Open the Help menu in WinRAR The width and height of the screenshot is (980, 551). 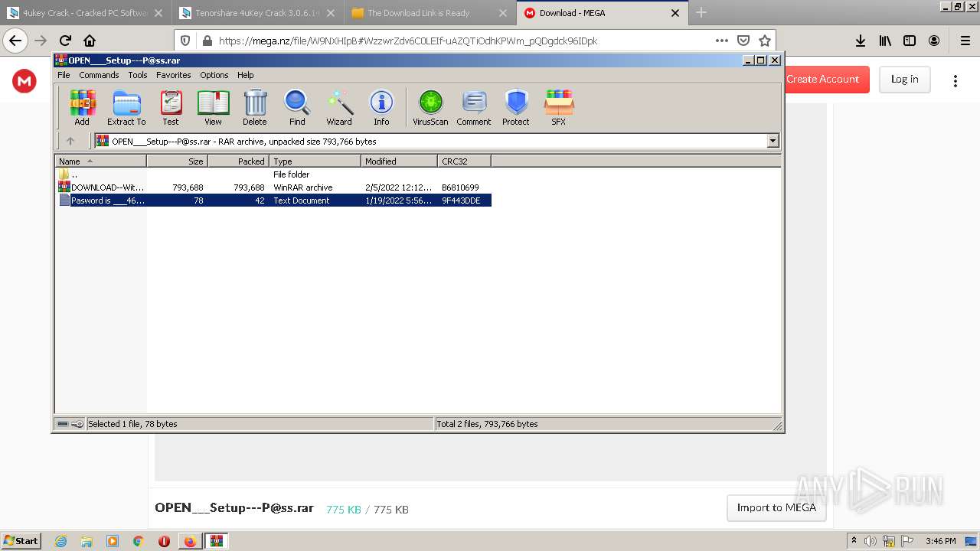[245, 75]
